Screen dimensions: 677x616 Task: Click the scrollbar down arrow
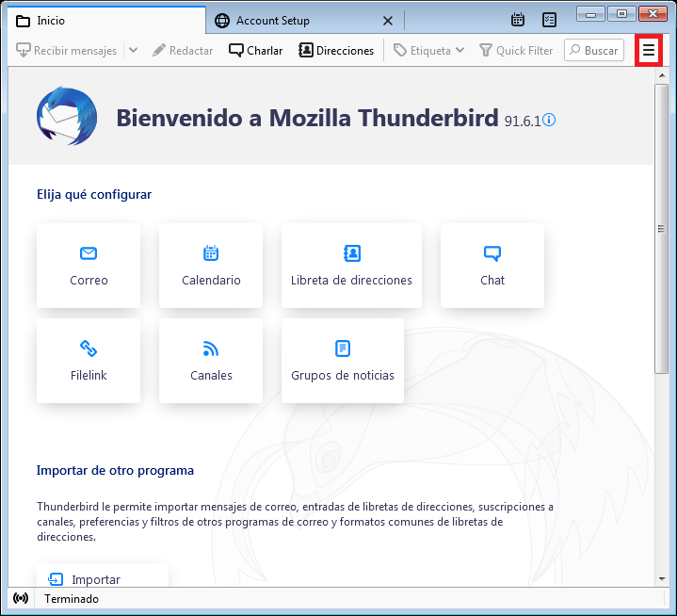pyautogui.click(x=661, y=578)
